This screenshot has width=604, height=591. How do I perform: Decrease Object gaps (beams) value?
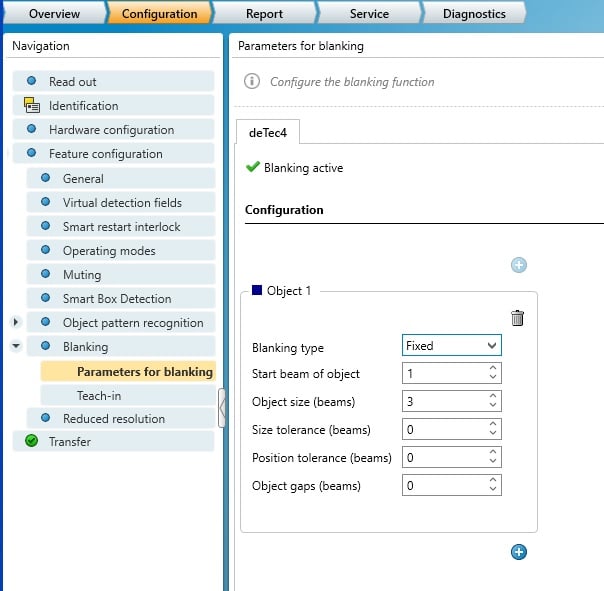pyautogui.click(x=493, y=489)
